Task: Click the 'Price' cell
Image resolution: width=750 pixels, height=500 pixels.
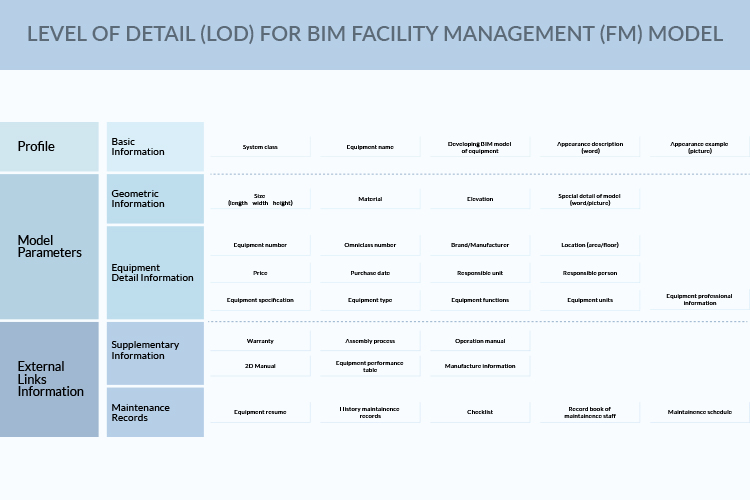Action: [260, 273]
